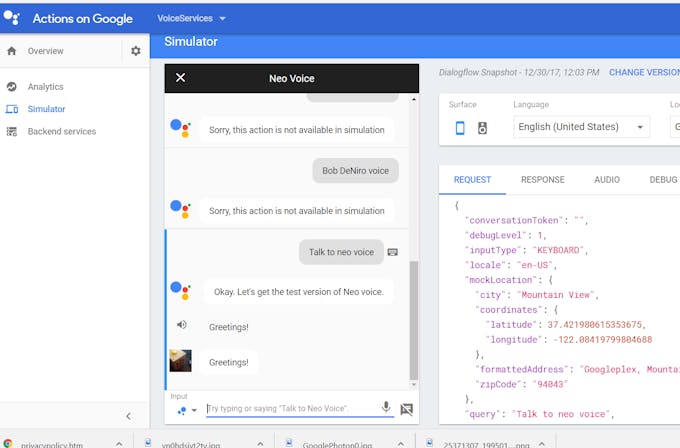Open the English (United States) language dropdown

tap(581, 127)
